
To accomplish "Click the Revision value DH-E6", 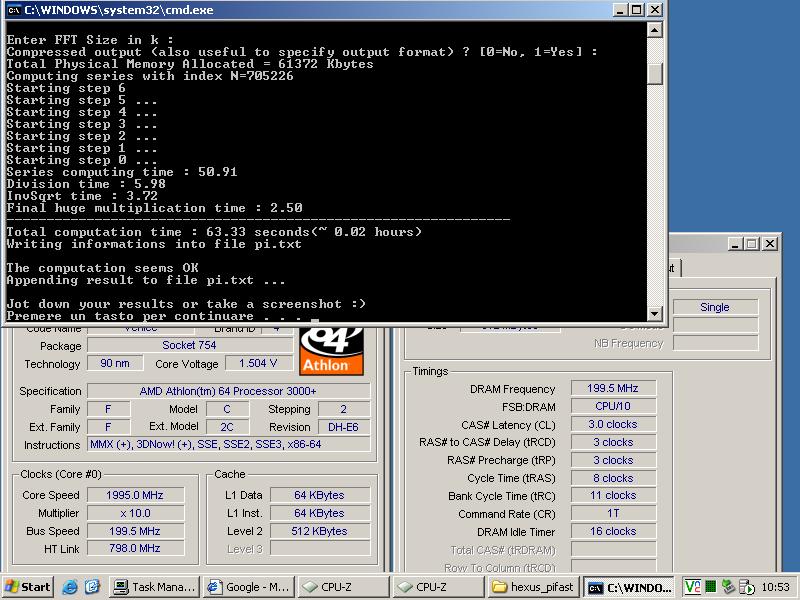I will point(343,427).
